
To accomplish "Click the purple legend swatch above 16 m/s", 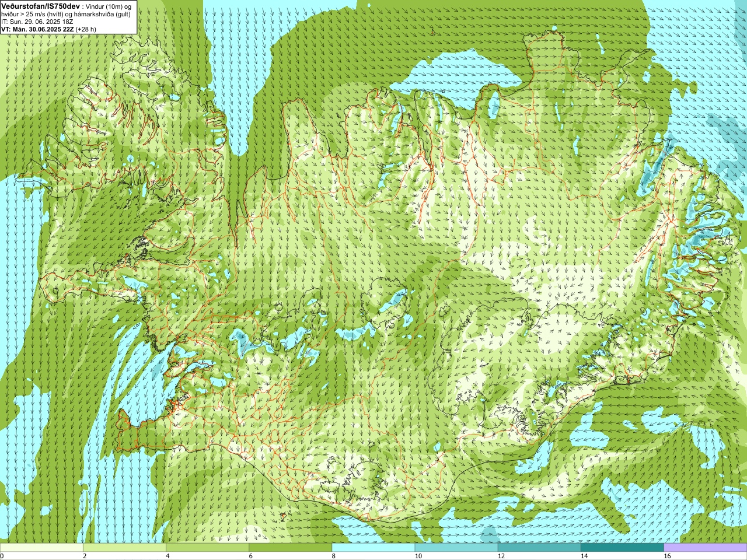I will pyautogui.click(x=706, y=548).
